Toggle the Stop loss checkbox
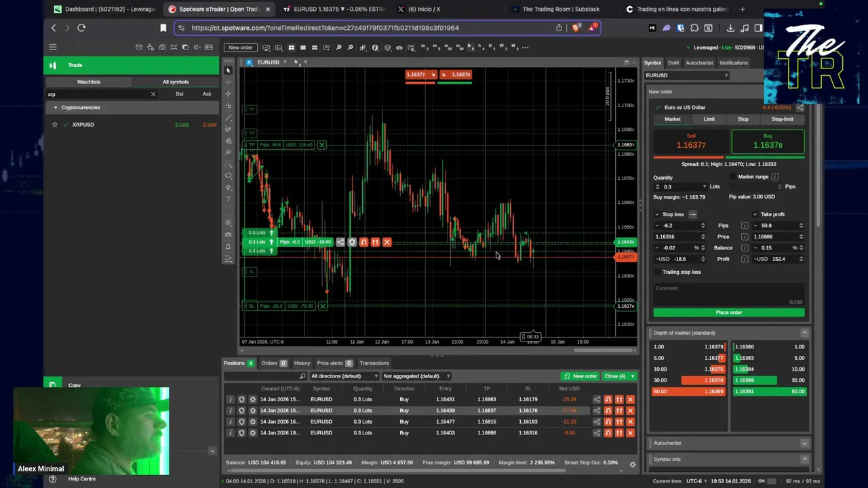868x488 pixels. (656, 214)
